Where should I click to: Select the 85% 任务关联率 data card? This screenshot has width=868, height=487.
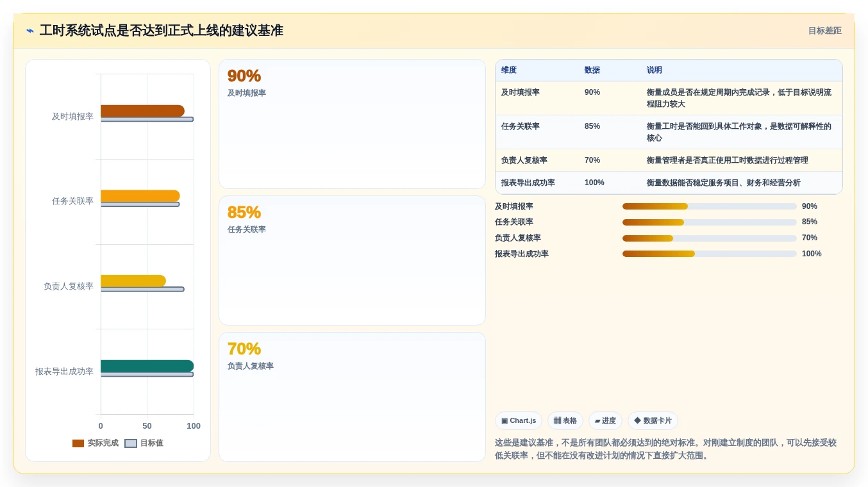pos(352,261)
